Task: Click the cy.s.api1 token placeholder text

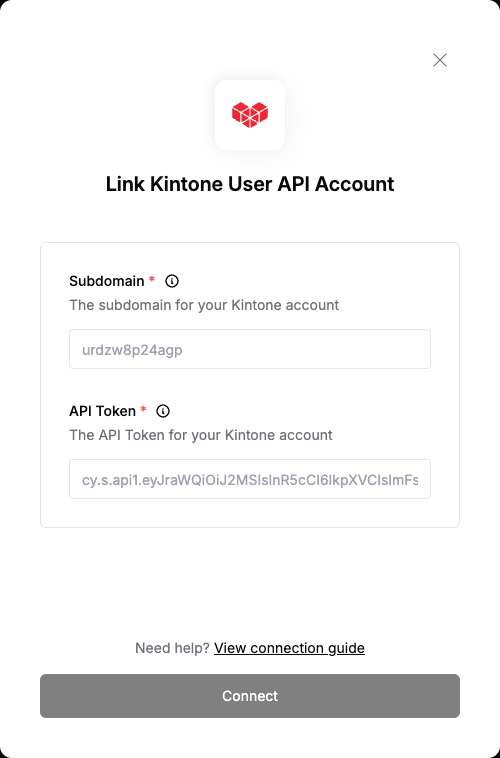Action: [250, 480]
